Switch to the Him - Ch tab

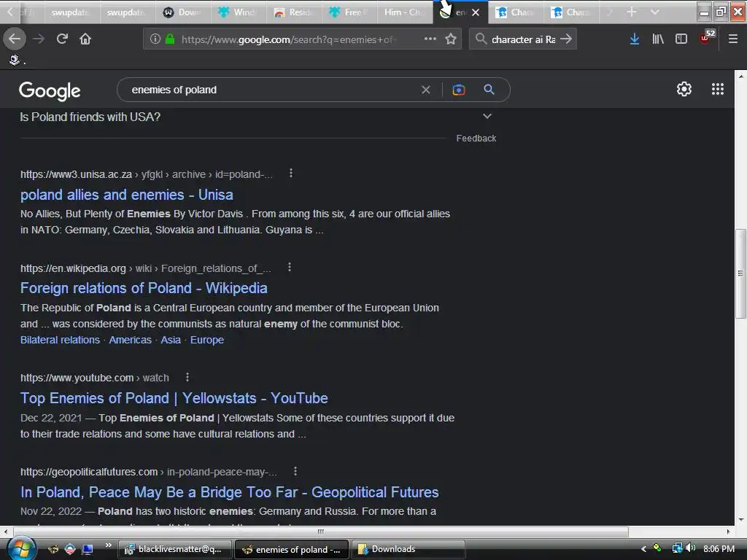404,12
